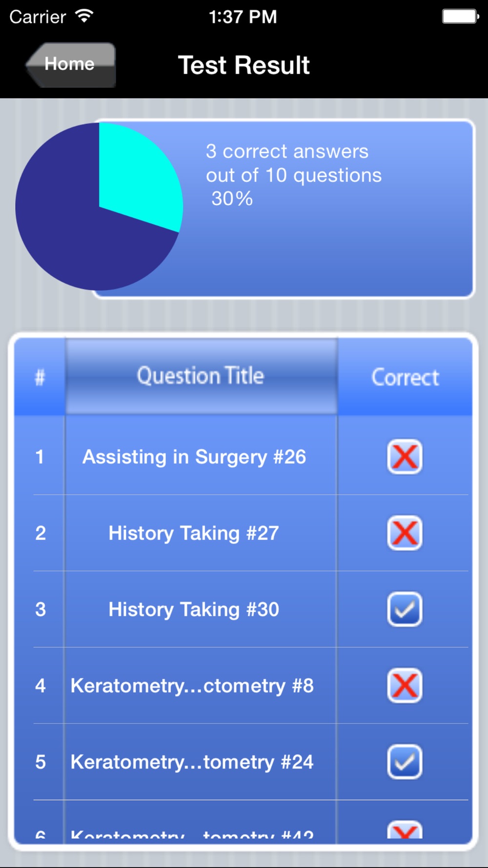The height and width of the screenshot is (868, 488).
Task: Select the # column header
Action: [x=40, y=377]
